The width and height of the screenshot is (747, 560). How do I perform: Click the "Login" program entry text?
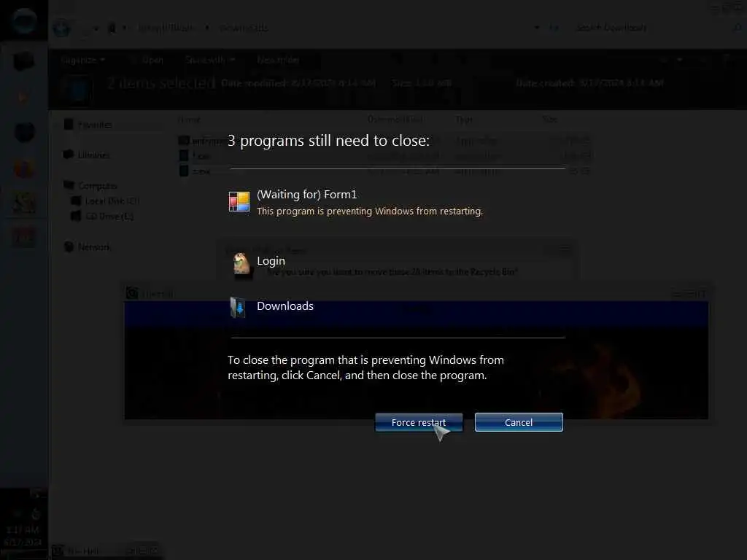tap(271, 261)
